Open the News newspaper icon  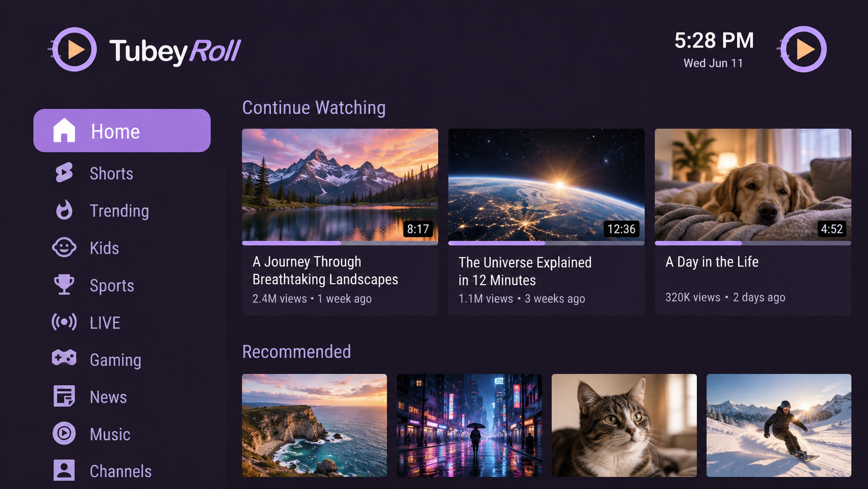pyautogui.click(x=64, y=396)
